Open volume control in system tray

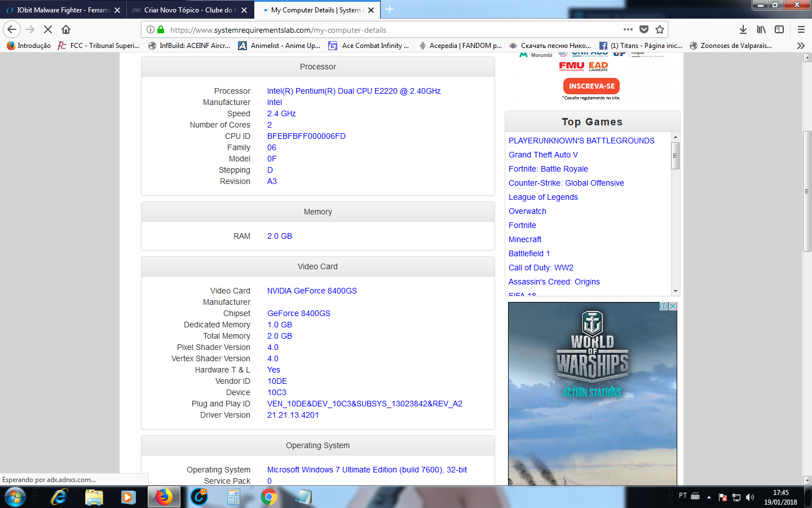click(750, 497)
